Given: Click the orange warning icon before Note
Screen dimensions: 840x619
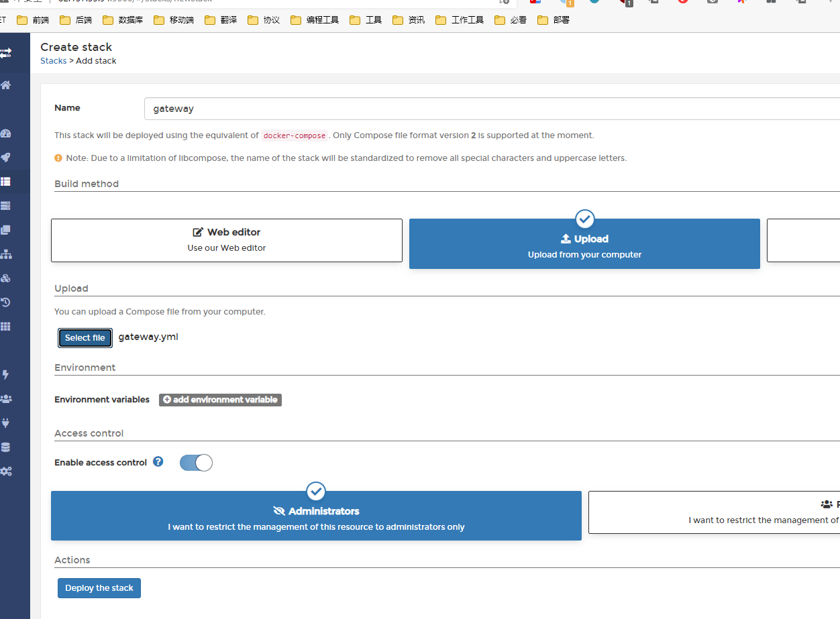Looking at the screenshot, I should [58, 158].
